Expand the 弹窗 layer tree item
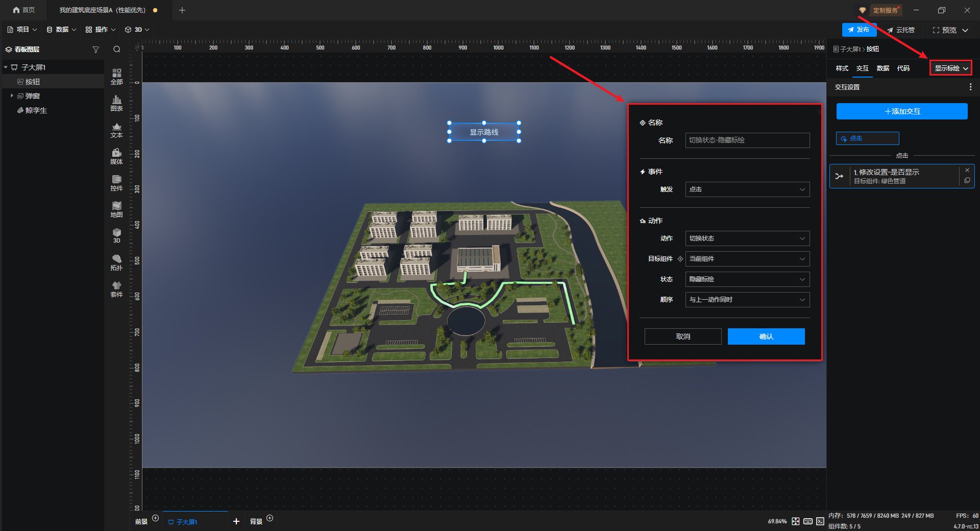Screen dimensions: 980x531 (x=12, y=96)
